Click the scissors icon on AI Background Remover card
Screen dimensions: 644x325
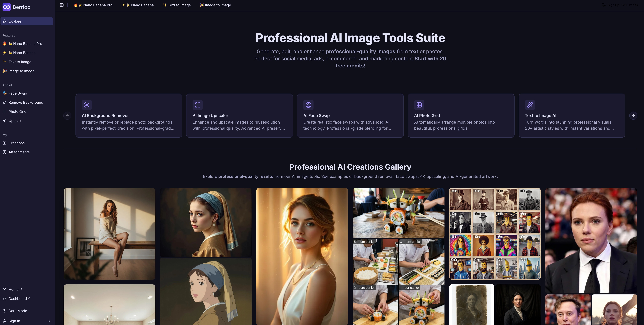[x=87, y=105]
